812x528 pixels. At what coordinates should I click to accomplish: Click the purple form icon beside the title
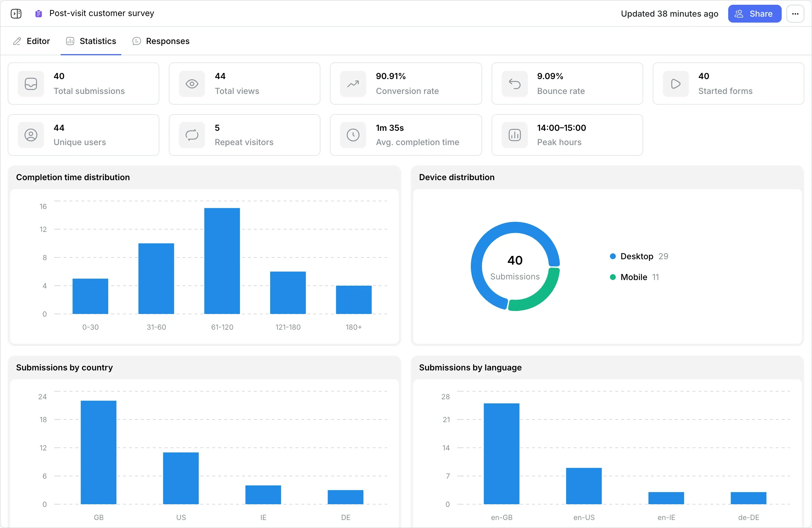point(39,14)
